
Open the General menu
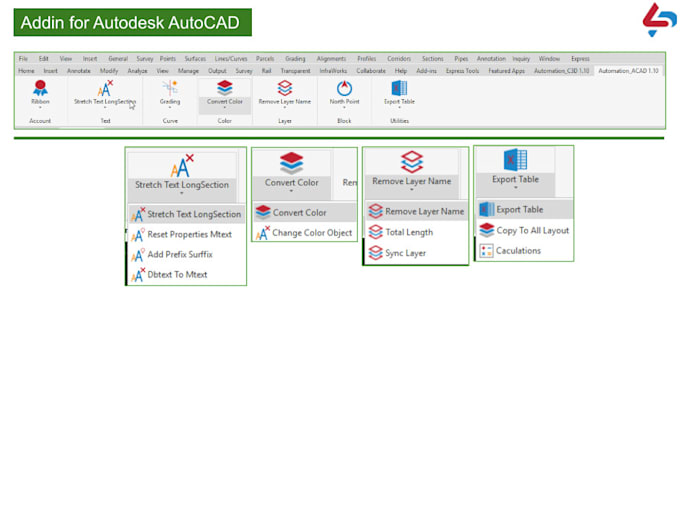click(x=118, y=59)
